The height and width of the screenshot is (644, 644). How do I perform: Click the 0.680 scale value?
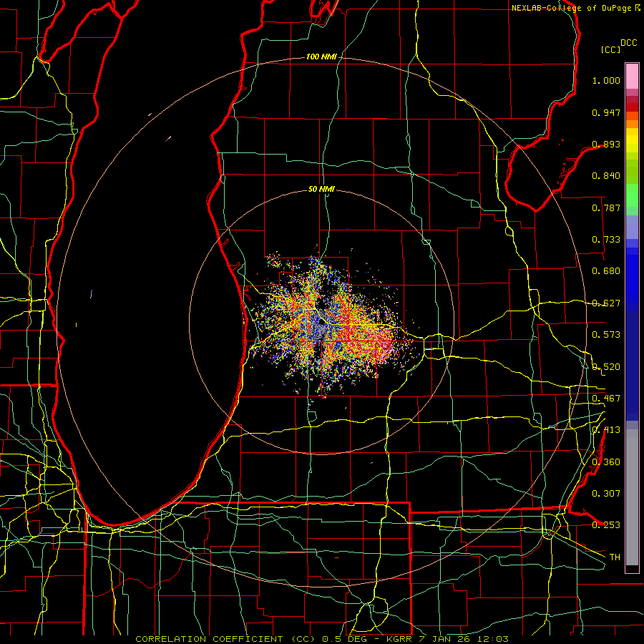[606, 271]
